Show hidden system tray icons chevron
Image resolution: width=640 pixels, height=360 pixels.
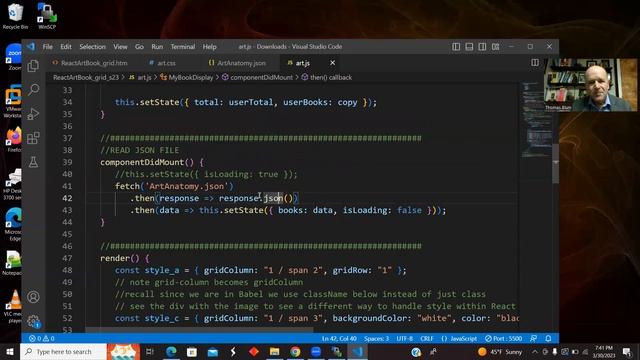[535, 351]
